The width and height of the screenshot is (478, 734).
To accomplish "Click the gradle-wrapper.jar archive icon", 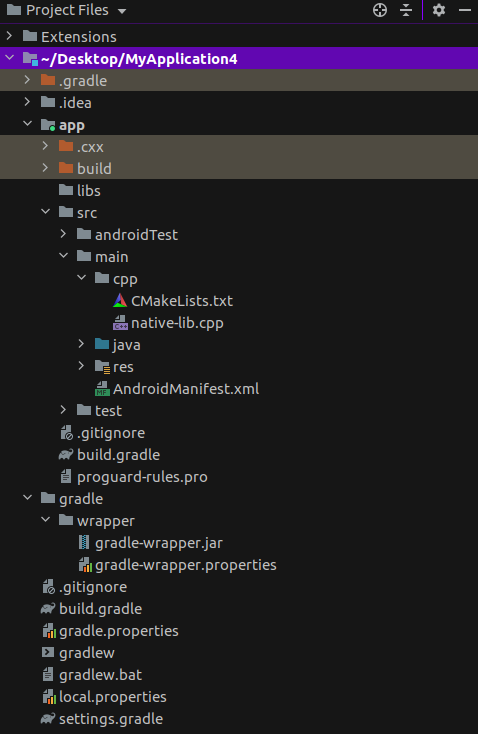I will [x=84, y=542].
